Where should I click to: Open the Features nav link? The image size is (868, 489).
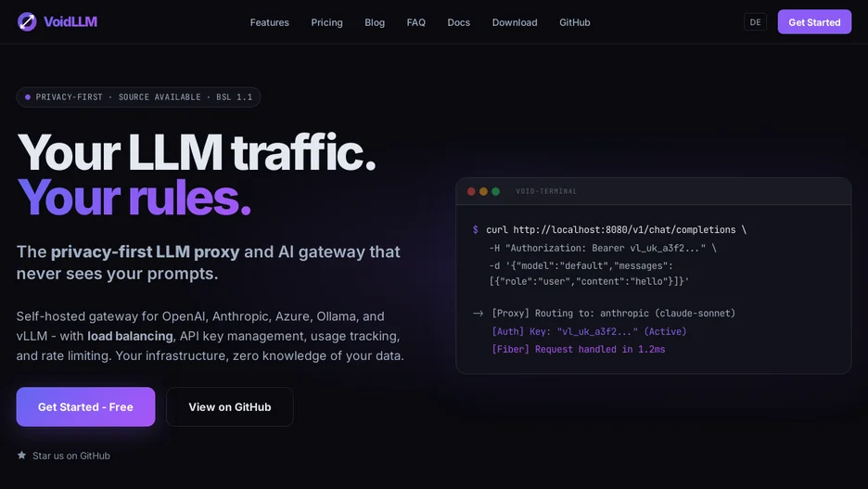click(x=270, y=22)
